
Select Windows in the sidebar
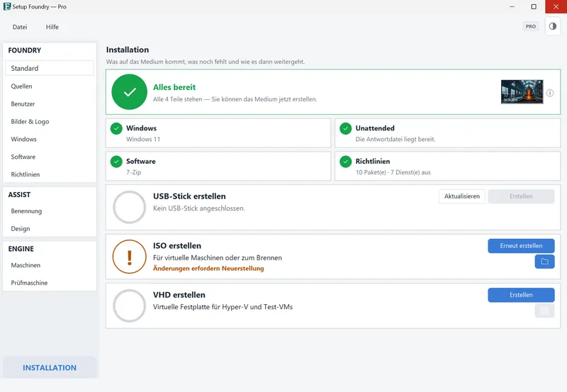(50, 139)
